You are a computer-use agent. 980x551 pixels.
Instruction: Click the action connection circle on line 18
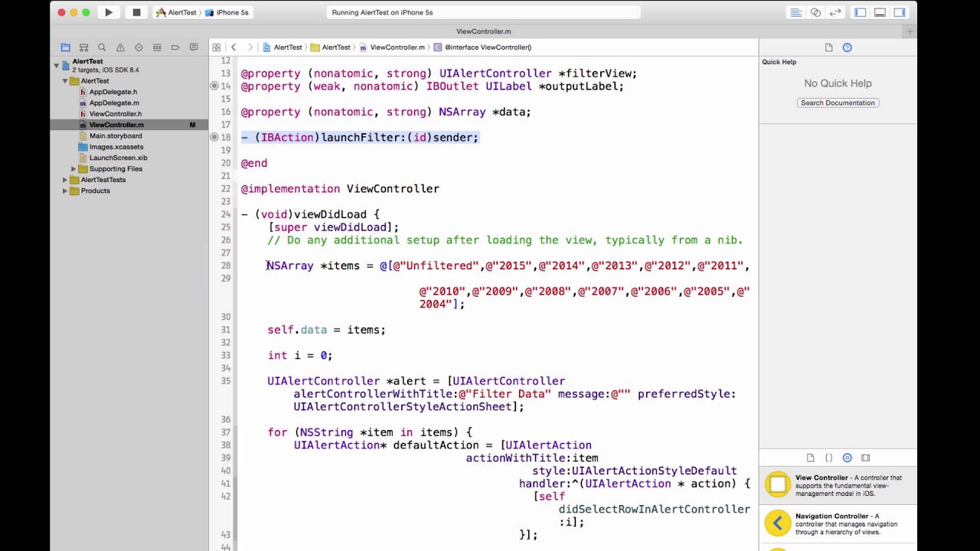214,138
